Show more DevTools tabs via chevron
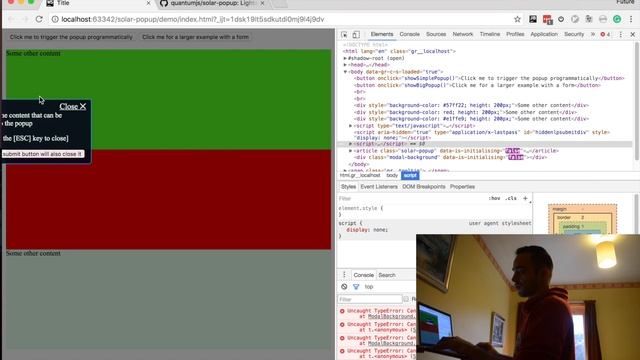Image resolution: width=640 pixels, height=360 pixels. (593, 34)
